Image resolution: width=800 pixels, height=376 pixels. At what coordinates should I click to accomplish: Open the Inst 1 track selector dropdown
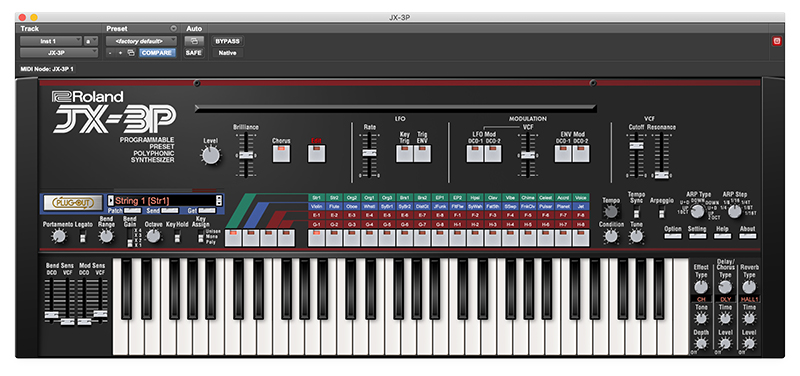click(51, 41)
